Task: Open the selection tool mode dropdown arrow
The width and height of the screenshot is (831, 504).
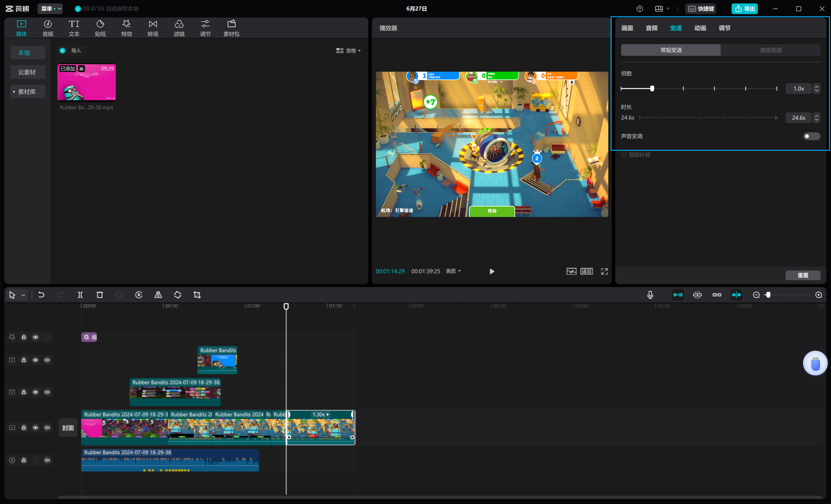Action: click(23, 295)
